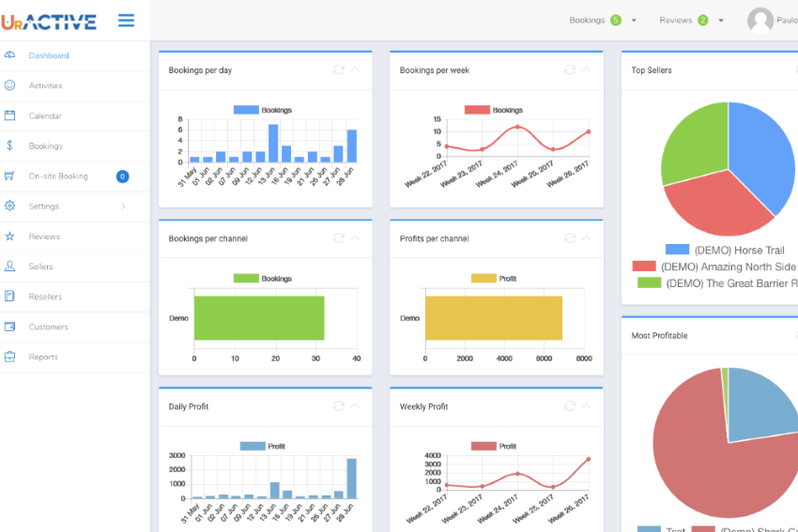The image size is (798, 532).
Task: Go to Activities in the sidebar
Action: pyautogui.click(x=45, y=85)
